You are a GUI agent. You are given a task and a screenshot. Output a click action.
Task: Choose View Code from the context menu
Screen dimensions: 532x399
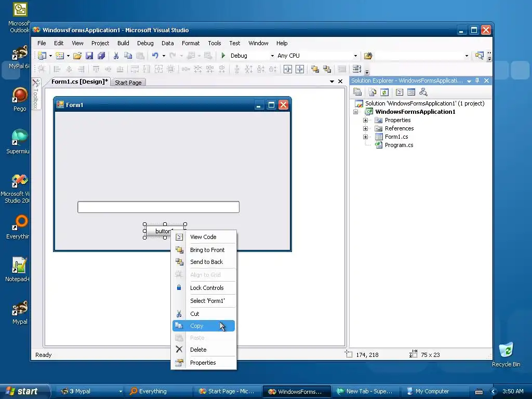point(204,237)
